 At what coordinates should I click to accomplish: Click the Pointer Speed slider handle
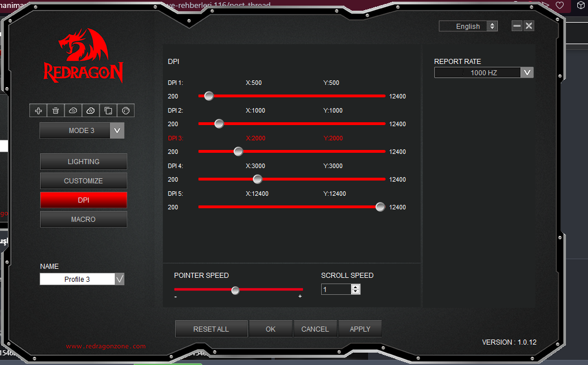(235, 290)
